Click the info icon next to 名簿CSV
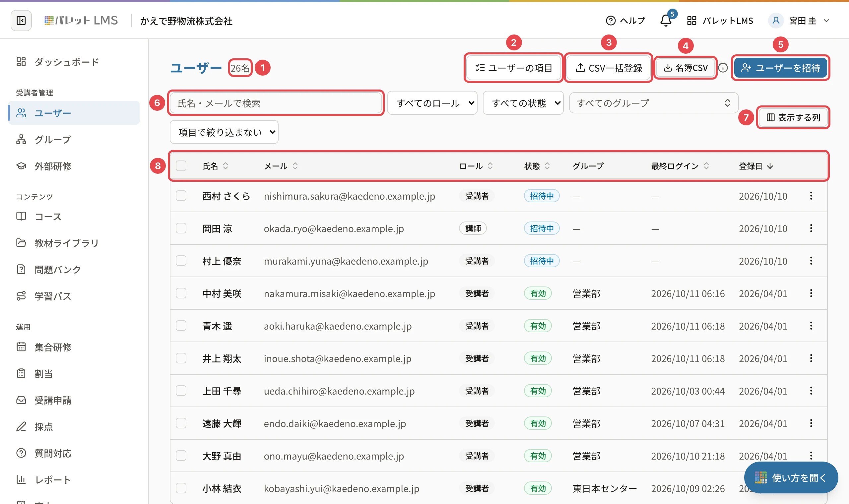The image size is (849, 504). [723, 68]
